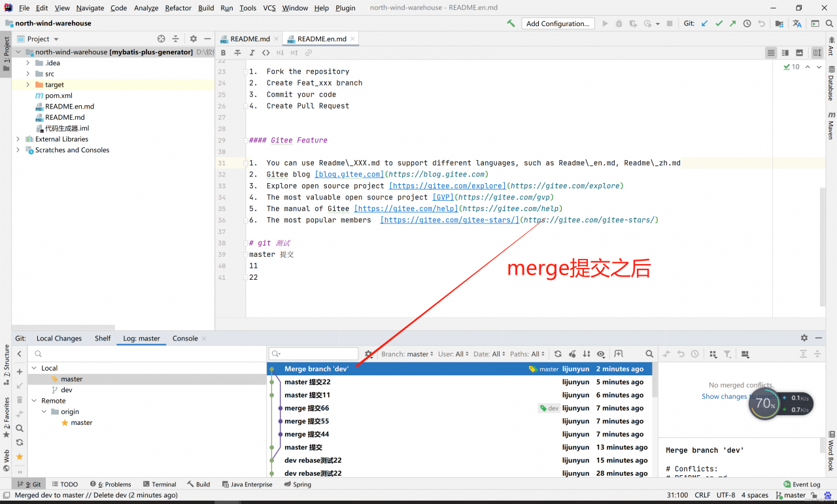Click the Go to hash/branch/tag magnifier in log toolbar
This screenshot has width=837, height=504.
pyautogui.click(x=649, y=354)
